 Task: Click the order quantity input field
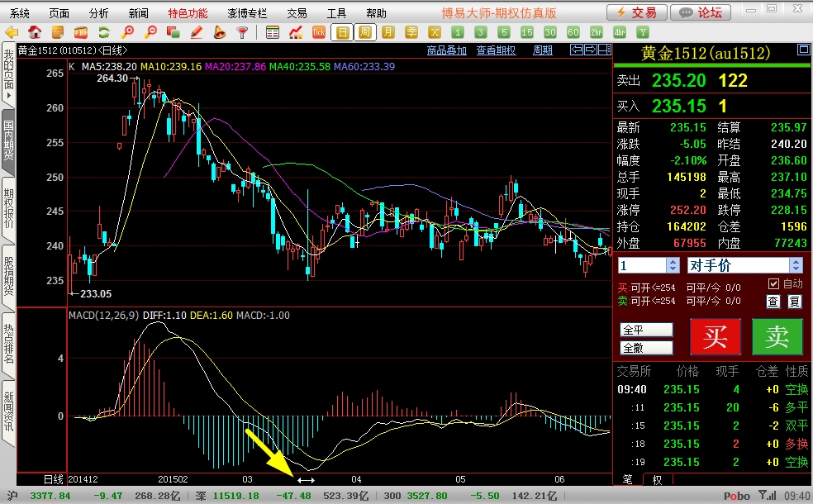[x=641, y=265]
